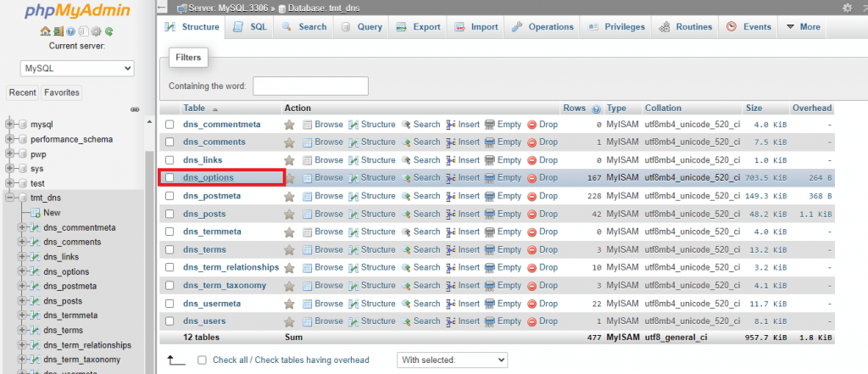This screenshot has width=868, height=374.
Task: Check the dns_postmeta row checkbox
Action: pyautogui.click(x=170, y=196)
